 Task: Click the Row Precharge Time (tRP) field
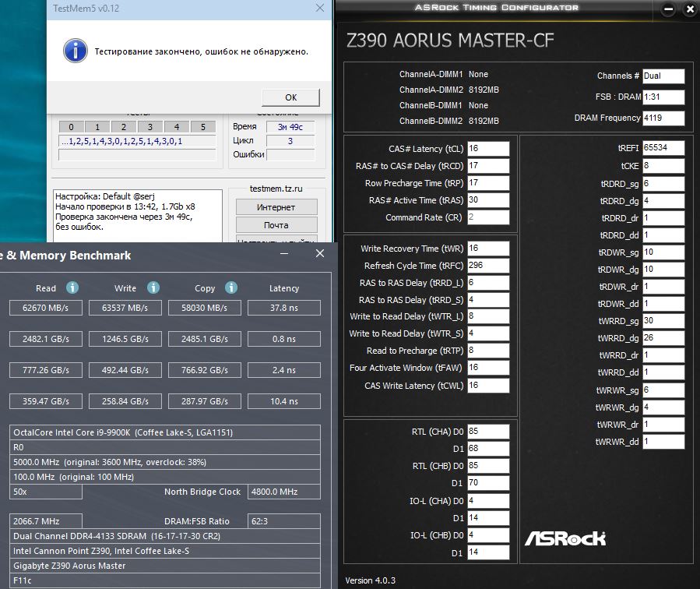click(x=488, y=183)
